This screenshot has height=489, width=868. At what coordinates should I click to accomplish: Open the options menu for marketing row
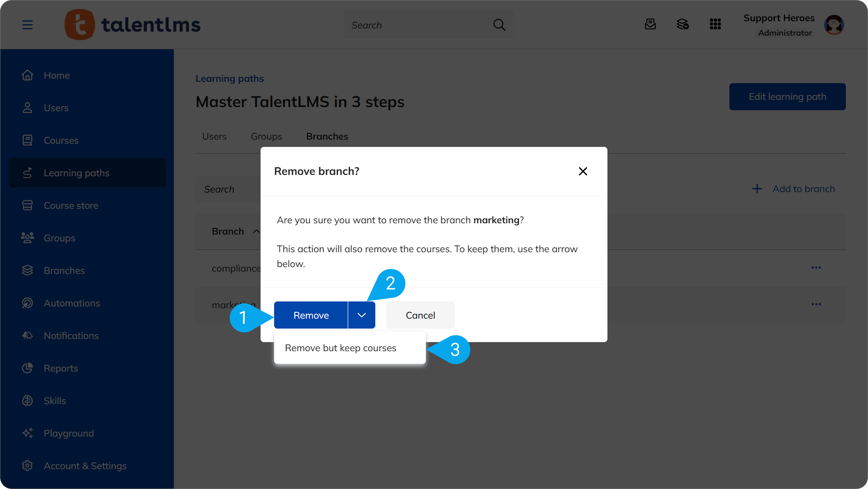pos(816,304)
